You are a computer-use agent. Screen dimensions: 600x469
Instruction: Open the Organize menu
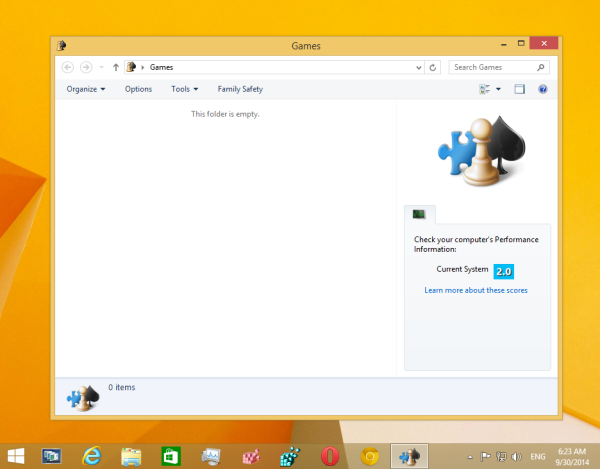click(86, 89)
